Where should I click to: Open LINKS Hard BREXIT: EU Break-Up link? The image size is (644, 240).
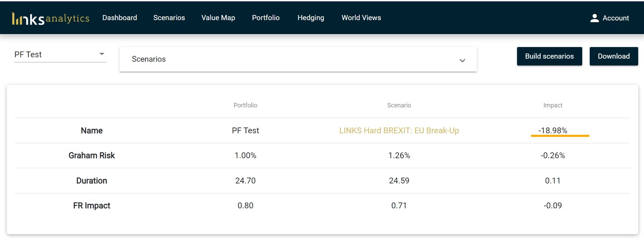tap(399, 131)
